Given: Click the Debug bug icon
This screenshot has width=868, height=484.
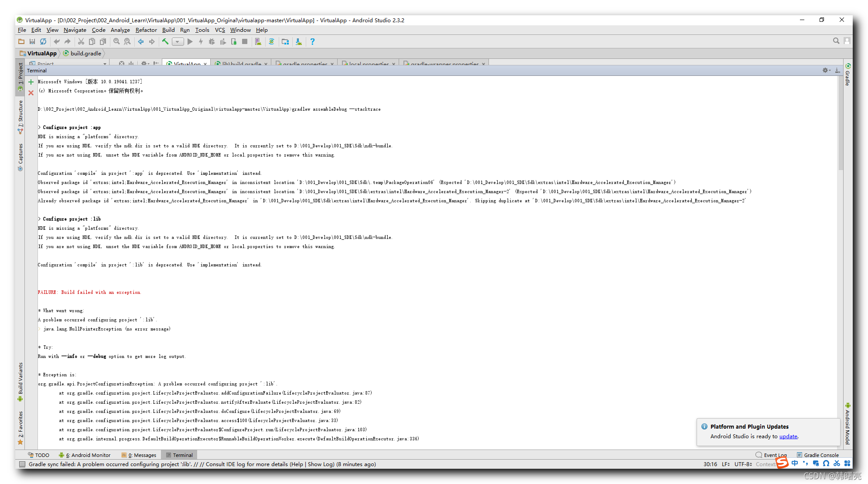Looking at the screenshot, I should pyautogui.click(x=212, y=41).
